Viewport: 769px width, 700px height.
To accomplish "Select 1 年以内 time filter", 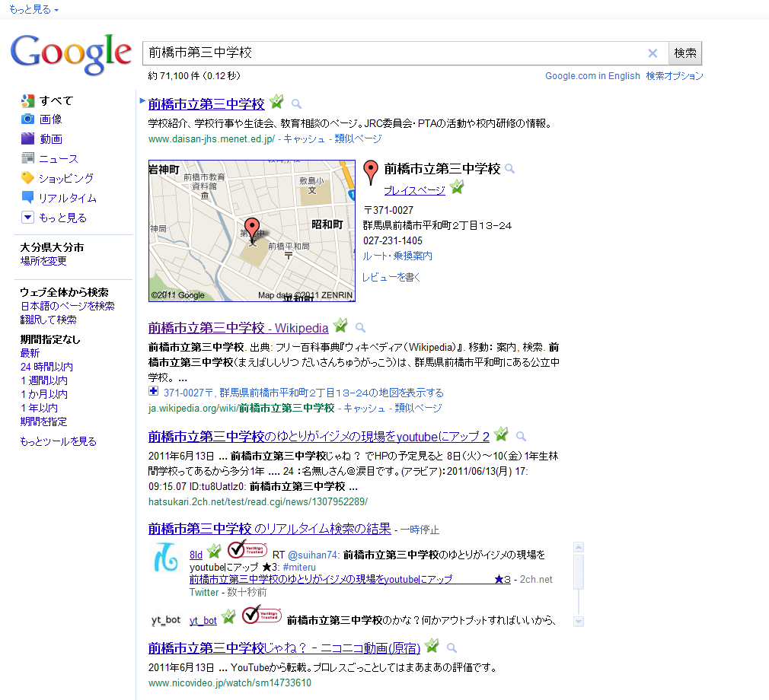I will pyautogui.click(x=39, y=408).
